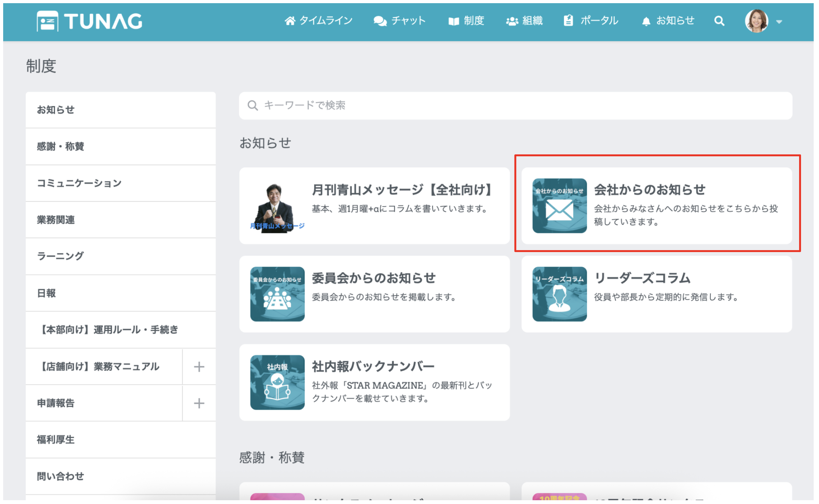819x504 pixels.
Task: Expand 【店舗向け】業務マニュアル with plus button
Action: 199,367
